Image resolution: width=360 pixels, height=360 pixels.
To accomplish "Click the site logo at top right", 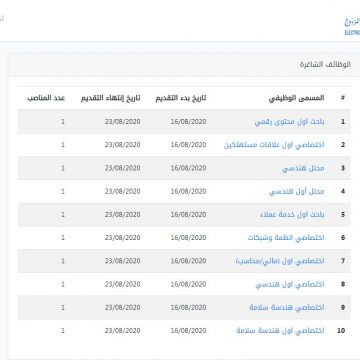I will pyautogui.click(x=352, y=27).
